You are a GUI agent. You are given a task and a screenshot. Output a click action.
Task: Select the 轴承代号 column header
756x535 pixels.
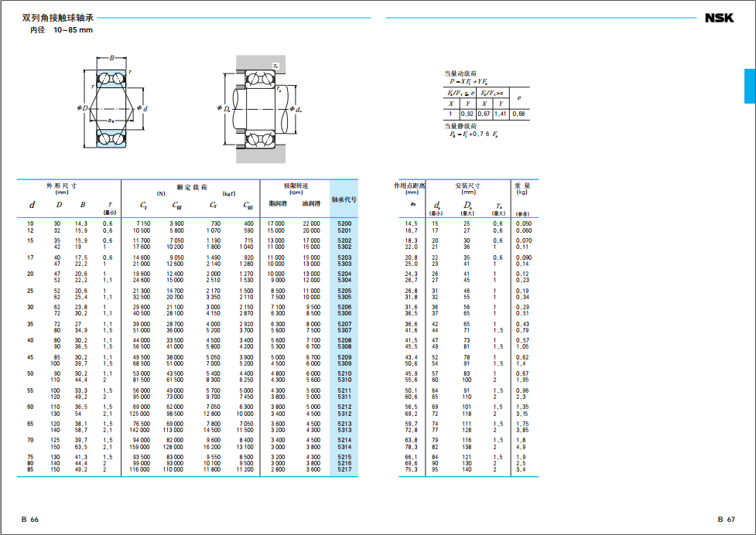pos(344,199)
